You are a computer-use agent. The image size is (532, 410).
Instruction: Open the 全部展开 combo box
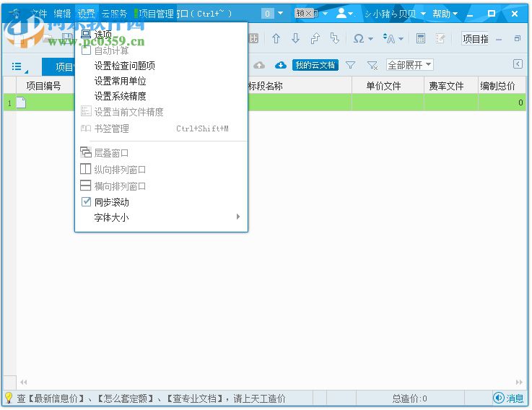coord(409,65)
